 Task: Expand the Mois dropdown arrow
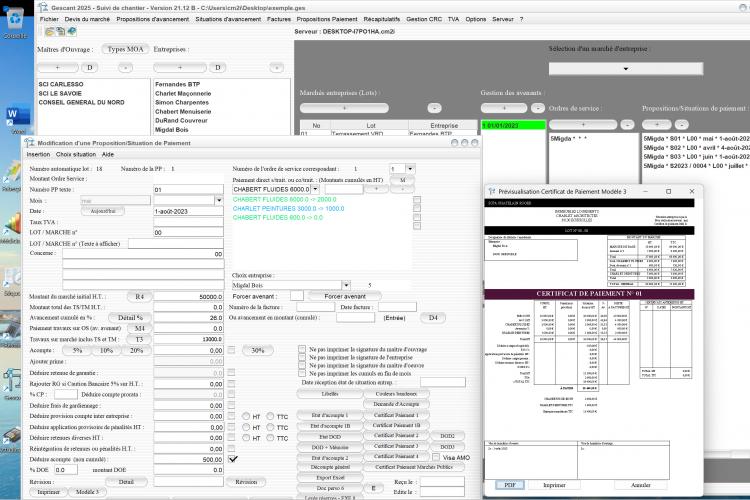(219, 200)
